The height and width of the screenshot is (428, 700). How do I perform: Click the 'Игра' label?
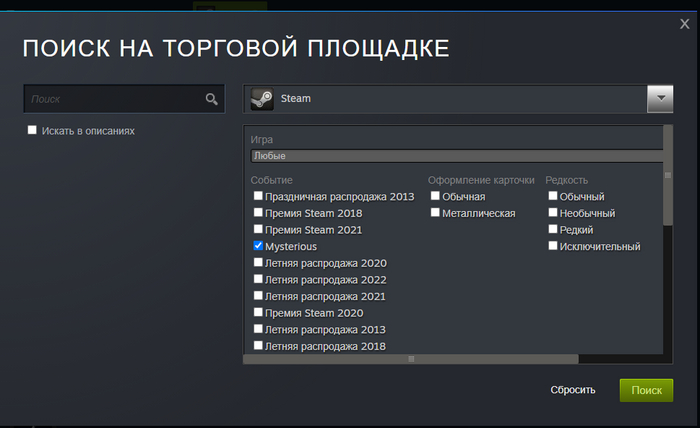[x=262, y=140]
